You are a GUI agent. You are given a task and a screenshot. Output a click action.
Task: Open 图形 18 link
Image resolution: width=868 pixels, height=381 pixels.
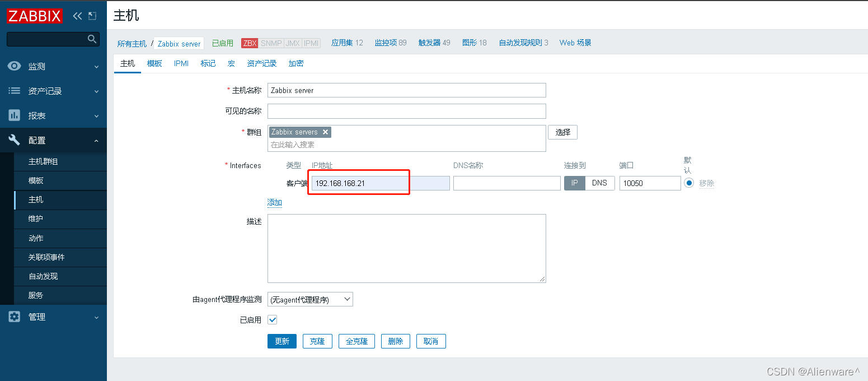click(475, 43)
